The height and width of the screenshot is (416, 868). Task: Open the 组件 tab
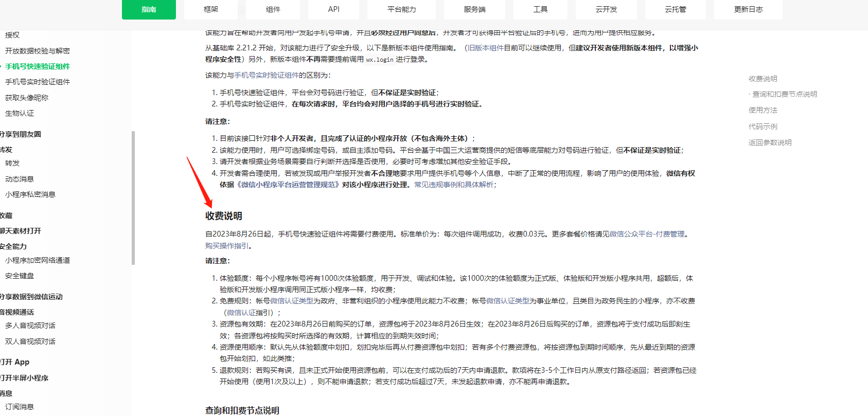coord(273,9)
